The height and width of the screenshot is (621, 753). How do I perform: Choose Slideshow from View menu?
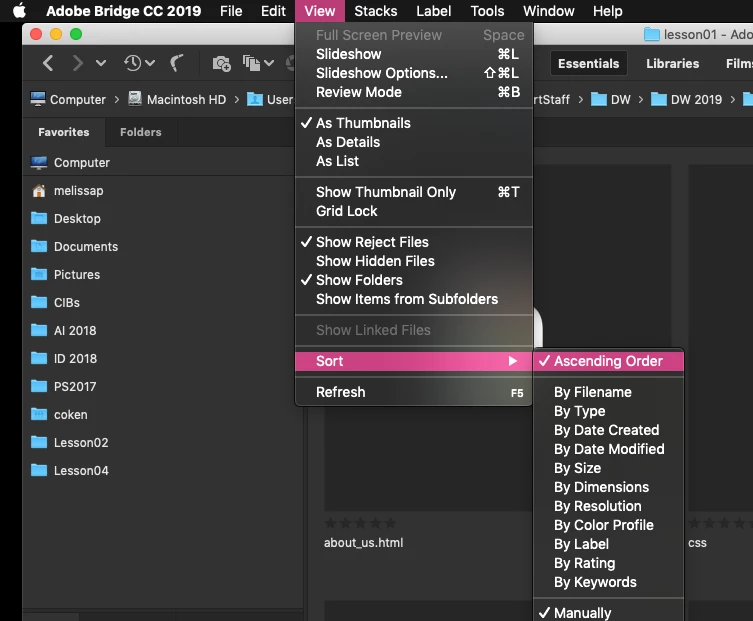pyautogui.click(x=414, y=54)
